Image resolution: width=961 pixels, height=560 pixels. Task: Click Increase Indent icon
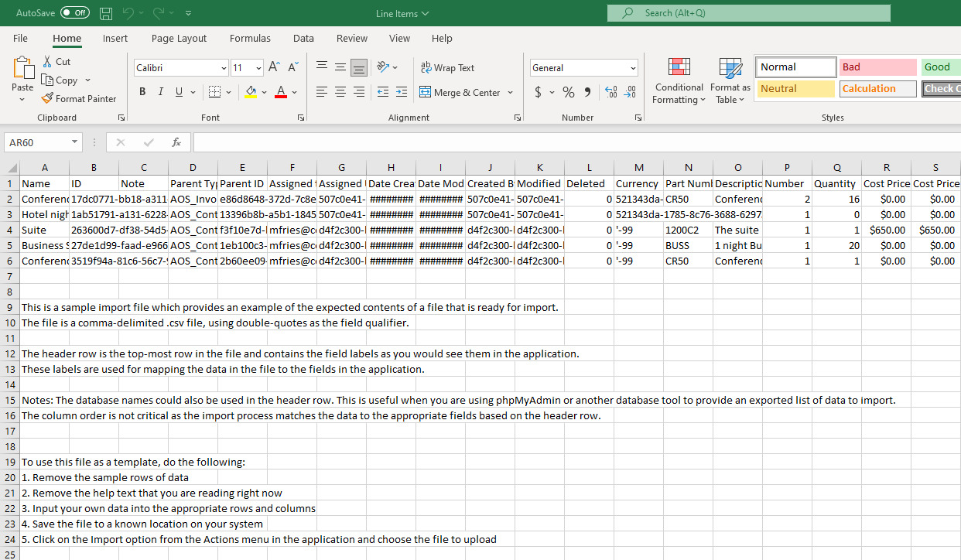pos(402,92)
